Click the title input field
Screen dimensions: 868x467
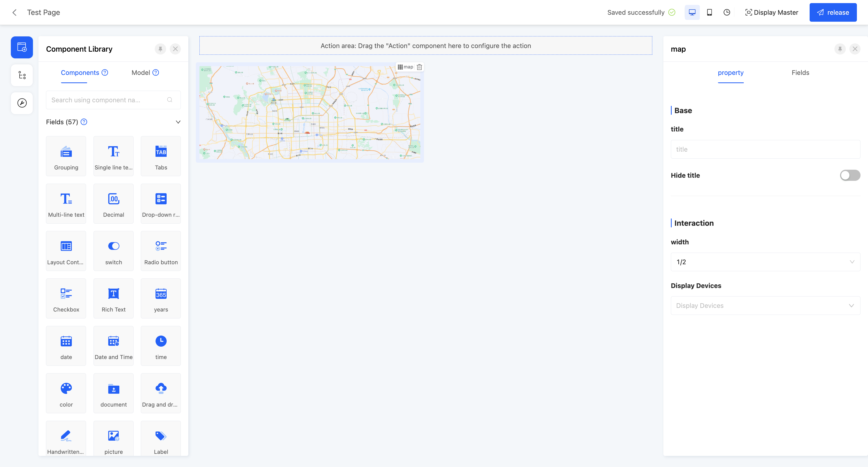(765, 149)
